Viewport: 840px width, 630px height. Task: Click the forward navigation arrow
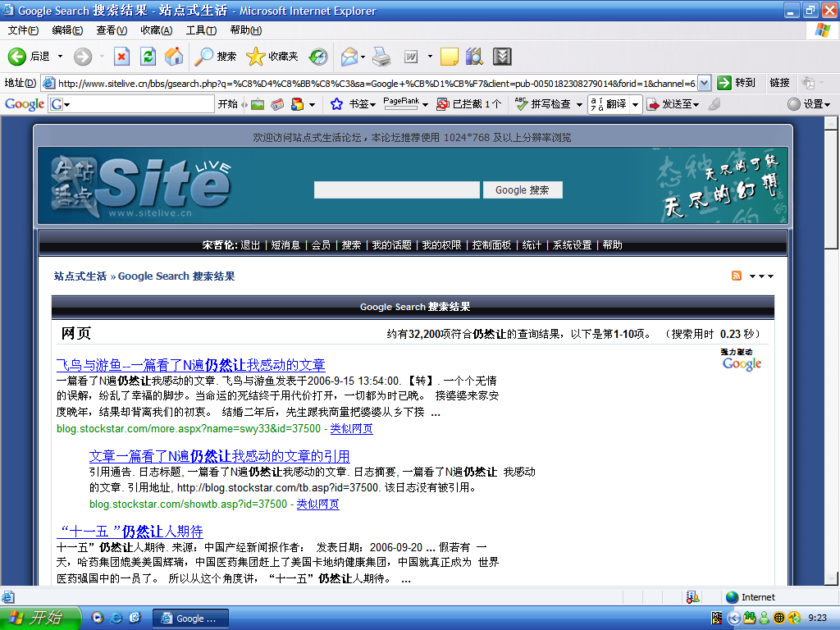tap(83, 57)
